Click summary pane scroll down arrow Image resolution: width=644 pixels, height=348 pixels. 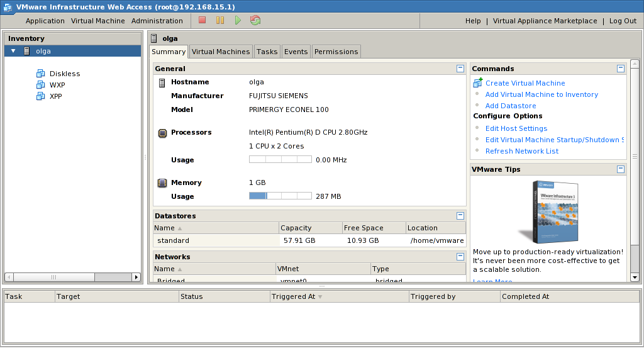tap(635, 278)
